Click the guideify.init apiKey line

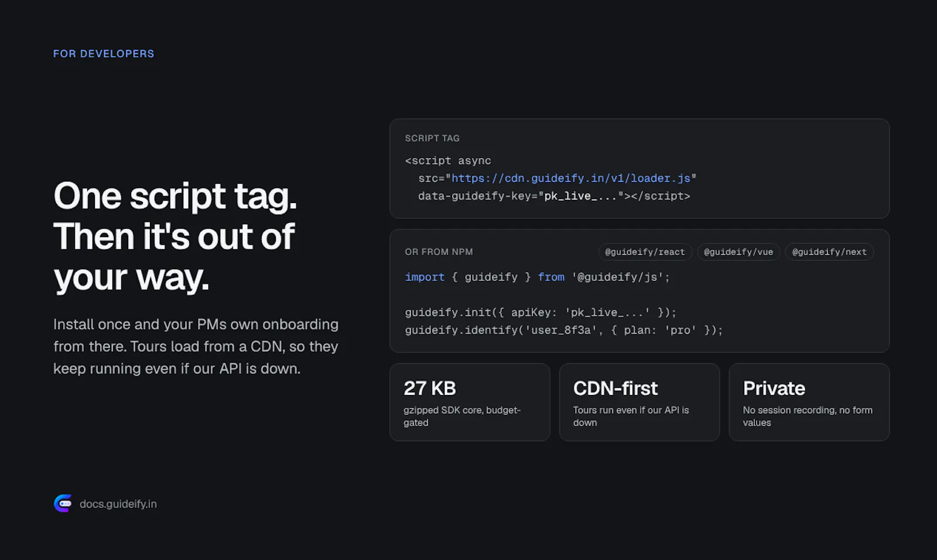[x=541, y=312]
